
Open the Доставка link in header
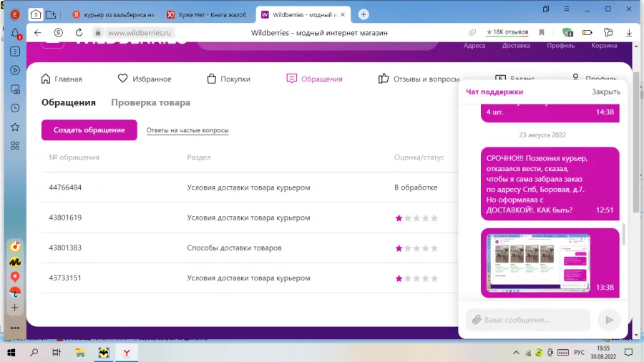coord(516,46)
